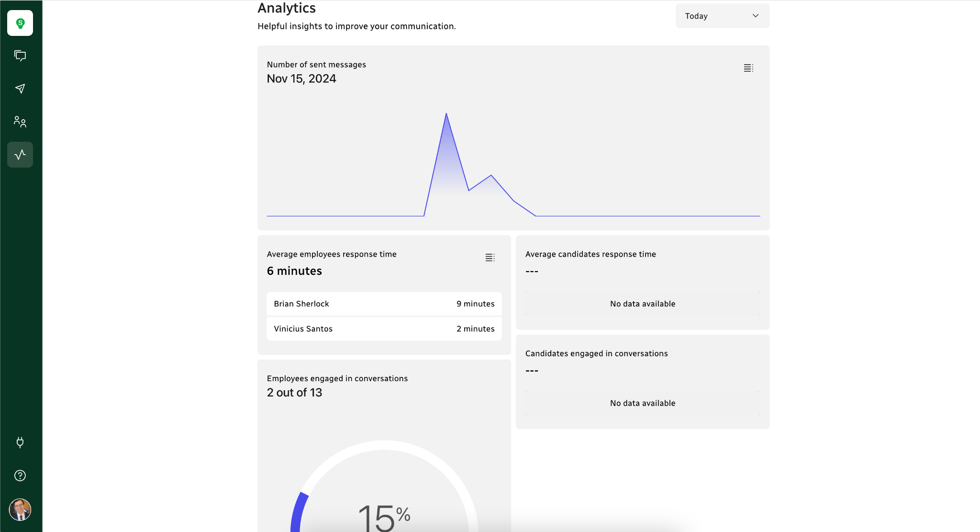This screenshot has width=980, height=532.
Task: Open the help question mark icon
Action: pos(20,475)
